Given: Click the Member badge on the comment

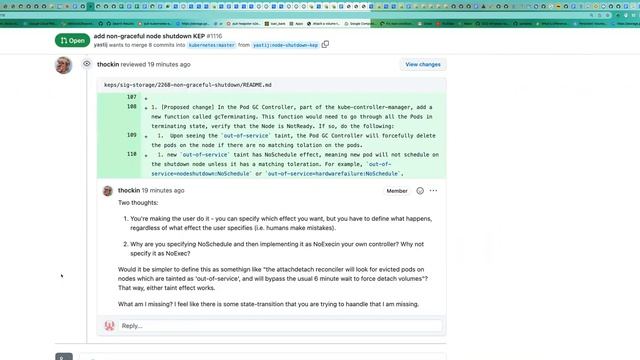Looking at the screenshot, I should coord(397,191).
